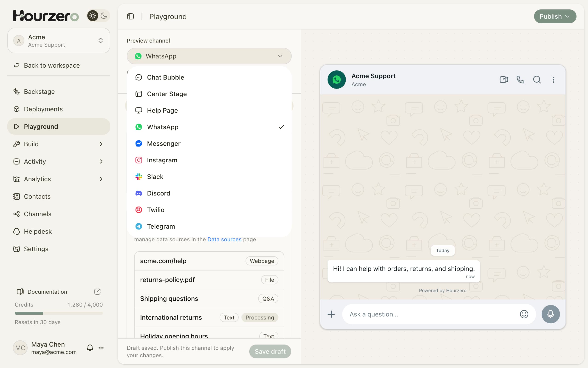
Task: Open Channels page
Action: coord(59,214)
